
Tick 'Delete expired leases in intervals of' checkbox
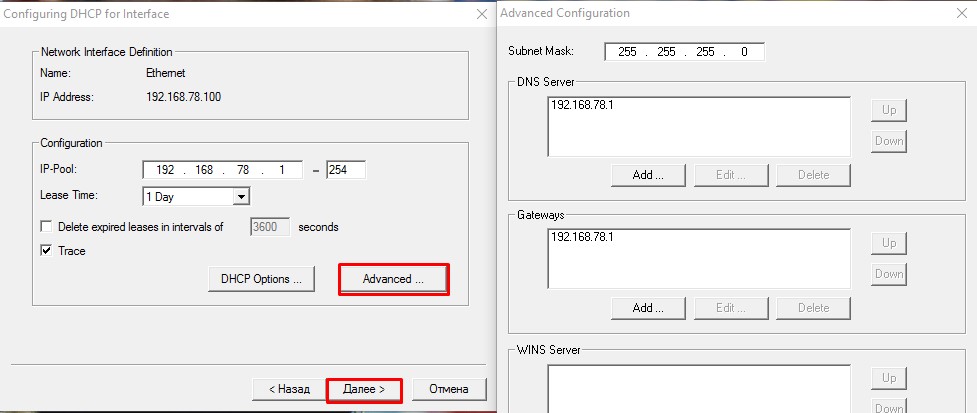[x=46, y=227]
